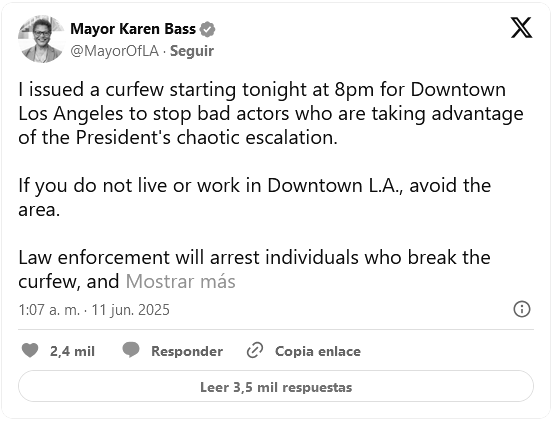Expand tweet with Mostrar más

pyautogui.click(x=181, y=281)
